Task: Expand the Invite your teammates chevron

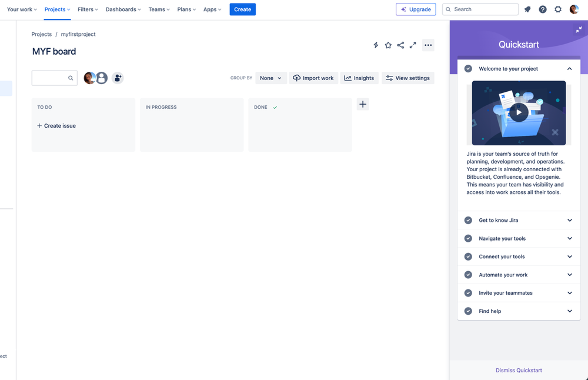Action: pyautogui.click(x=569, y=292)
